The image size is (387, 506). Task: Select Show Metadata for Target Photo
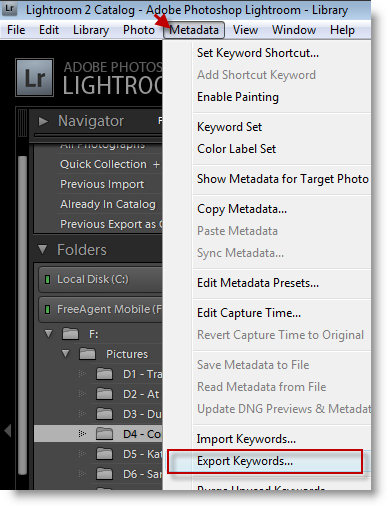[283, 179]
